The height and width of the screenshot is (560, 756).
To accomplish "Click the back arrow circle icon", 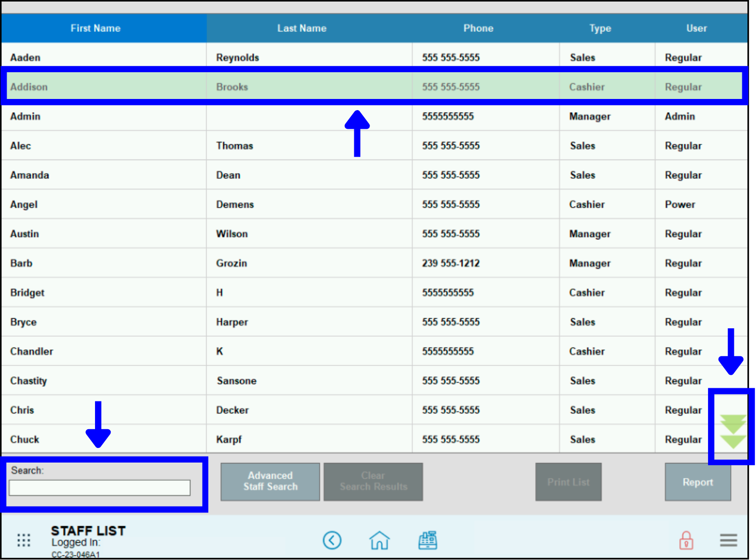I will point(332,540).
